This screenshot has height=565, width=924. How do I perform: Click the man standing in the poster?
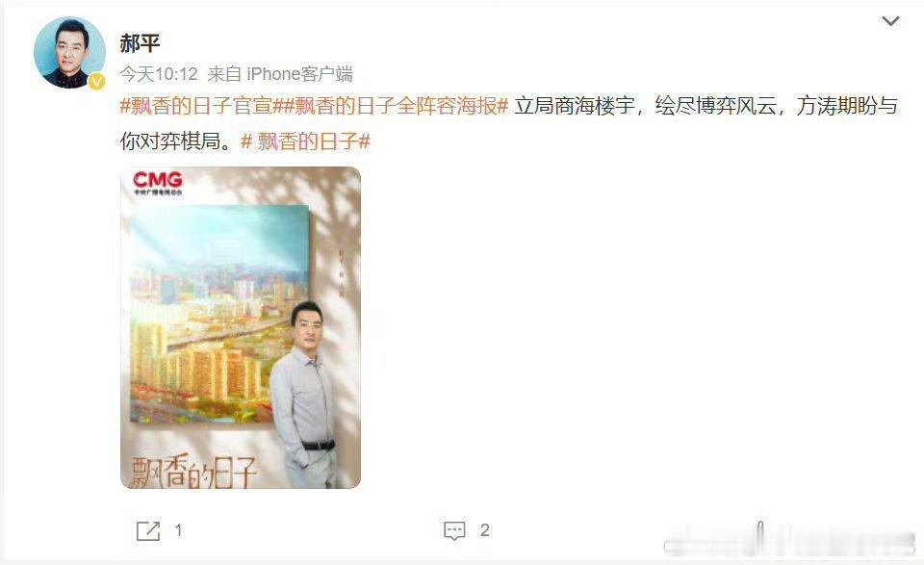coord(303,394)
